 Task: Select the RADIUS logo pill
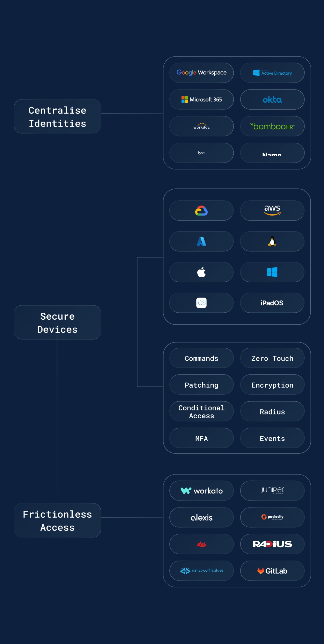272,544
